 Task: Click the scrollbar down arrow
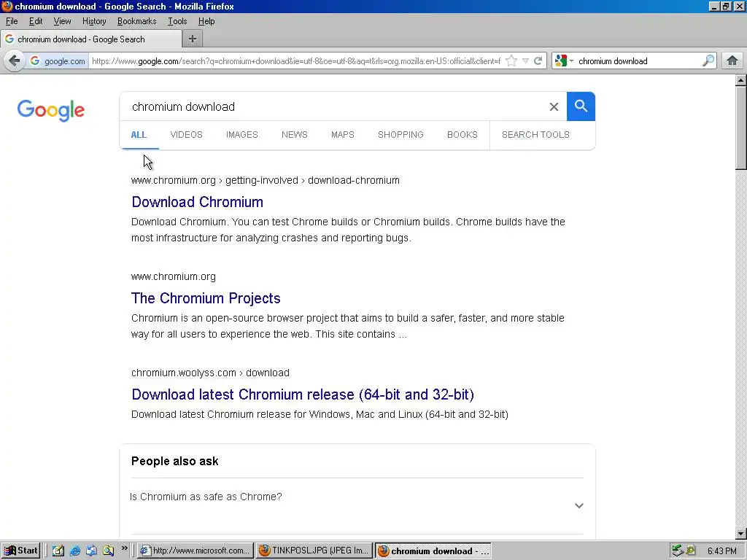tap(741, 534)
